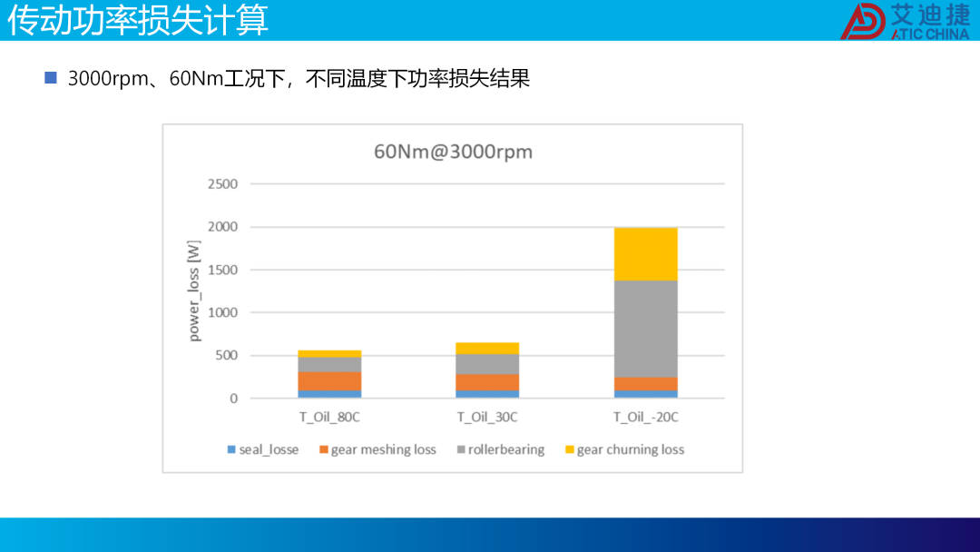Select gray rollerbearing segment of T_Oil_30C bar
The image size is (980, 552).
click(487, 364)
